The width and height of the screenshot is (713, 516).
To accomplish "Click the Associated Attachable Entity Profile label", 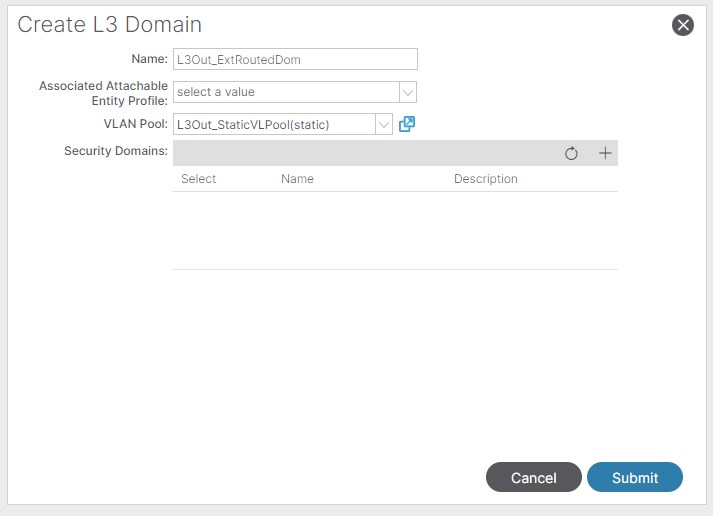I will click(103, 93).
